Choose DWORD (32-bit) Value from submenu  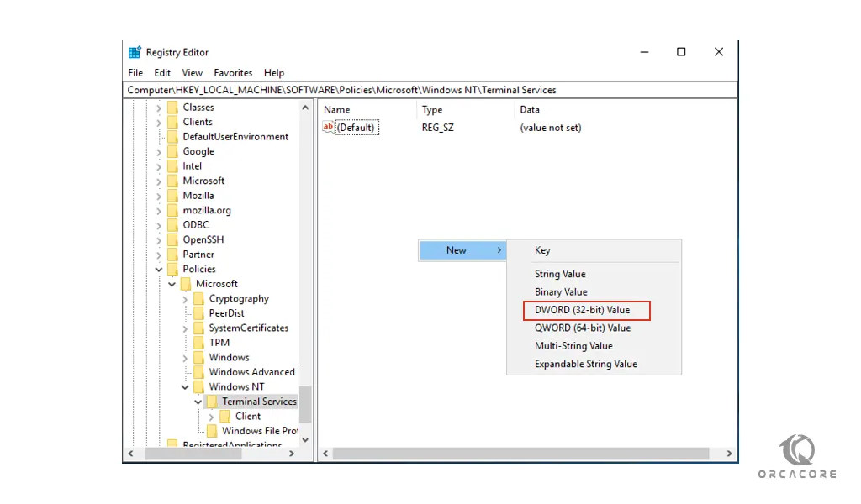[594, 310]
